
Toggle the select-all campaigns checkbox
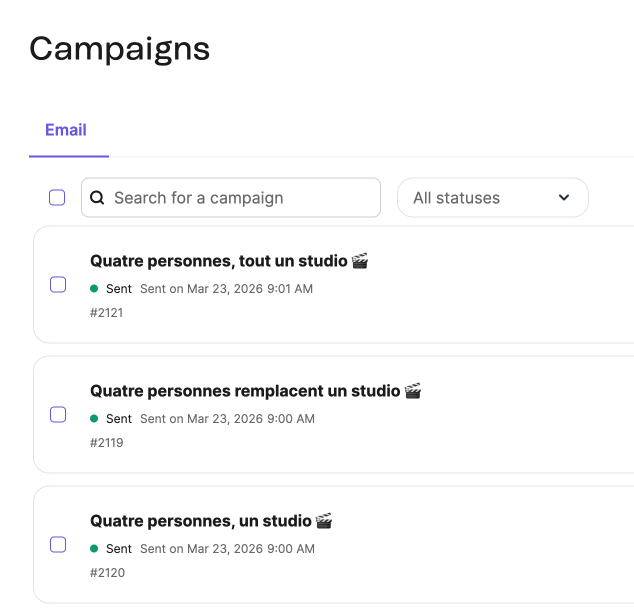(57, 198)
